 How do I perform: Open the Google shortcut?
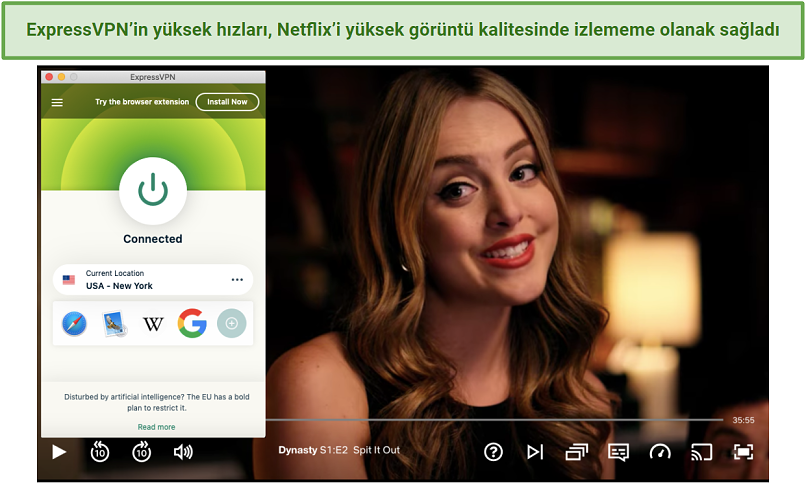(192, 323)
